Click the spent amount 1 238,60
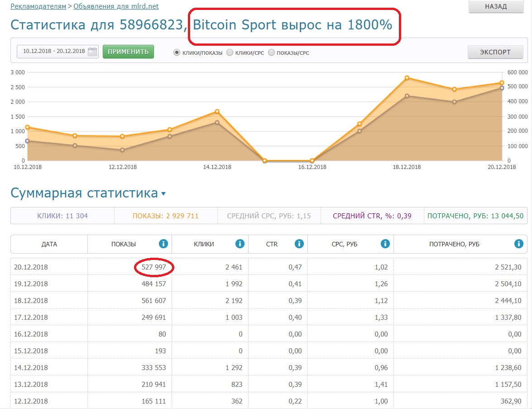Screen dimensions: 532x409 pos(508,368)
